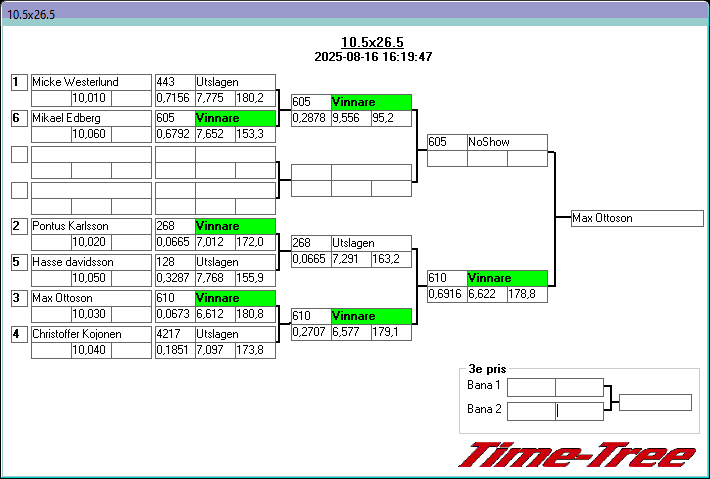
Task: Click dial-in value 10,060
Action: pyautogui.click(x=91, y=134)
